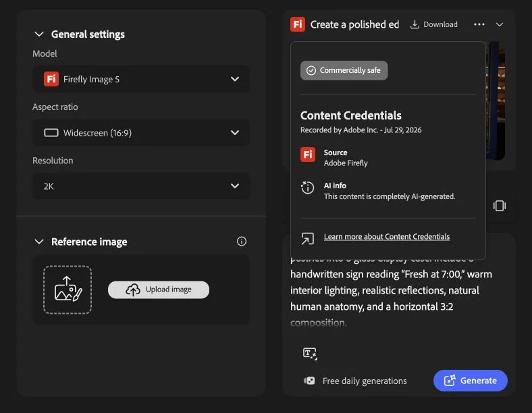Click the Commercially safe badge
The image size is (532, 413).
(x=344, y=71)
